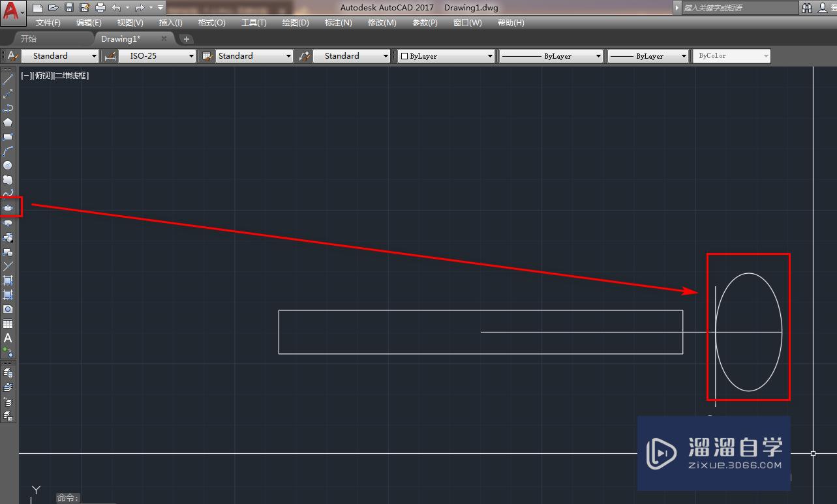Click the Text Style icon
This screenshot has width=837, height=504.
click(x=12, y=56)
